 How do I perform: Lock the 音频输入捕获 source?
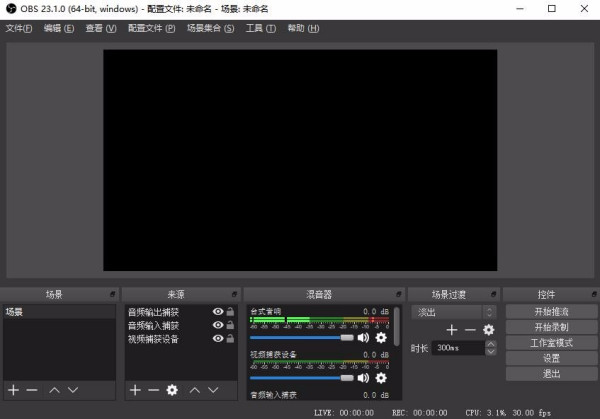[230, 325]
